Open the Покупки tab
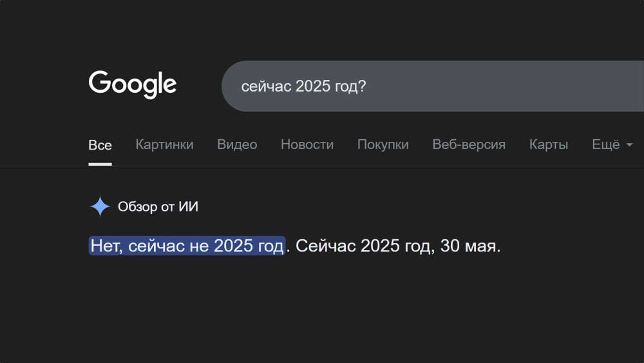The height and width of the screenshot is (363, 644). [383, 145]
